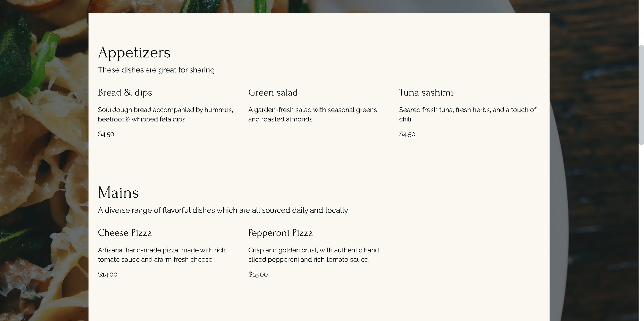This screenshot has width=644, height=321.
Task: Click the Bread & dips $4.50 price
Action: (106, 134)
